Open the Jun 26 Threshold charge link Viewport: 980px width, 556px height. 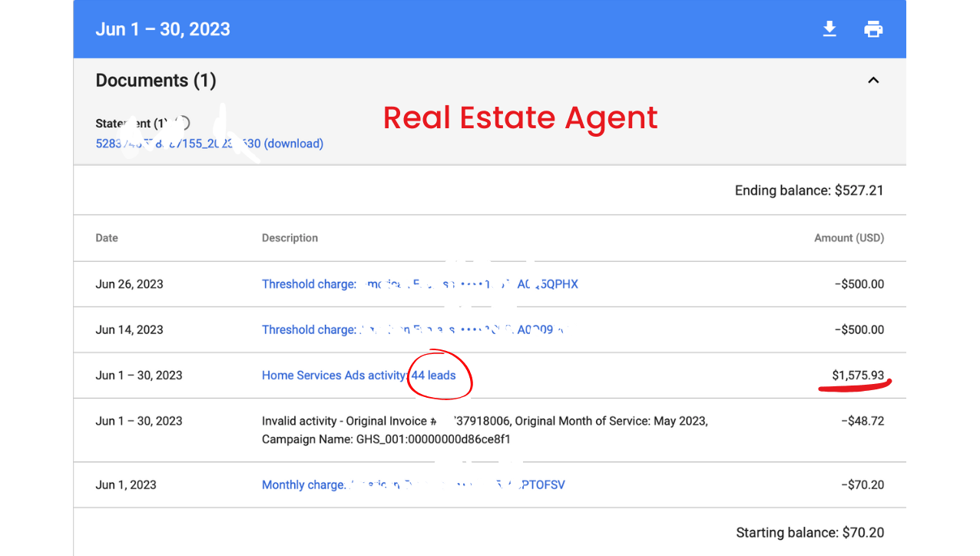pos(419,284)
